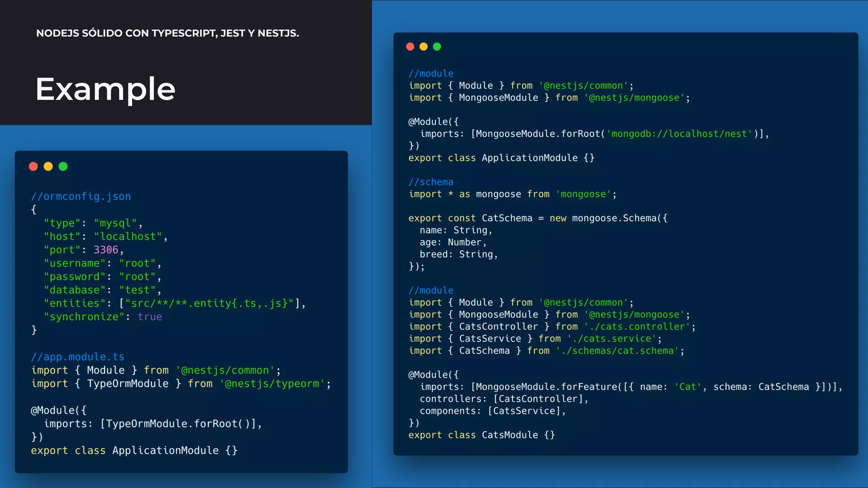Click red dot in right code window
The image size is (868, 488).
tap(410, 47)
